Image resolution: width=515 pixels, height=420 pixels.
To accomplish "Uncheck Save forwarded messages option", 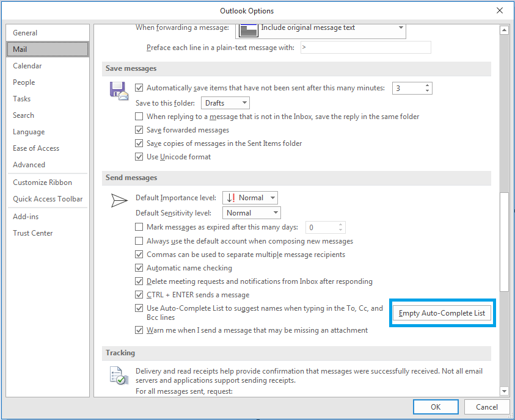I will click(x=139, y=130).
